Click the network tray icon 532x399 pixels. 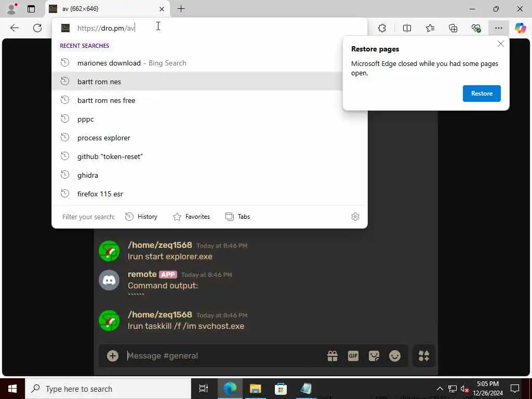click(x=453, y=389)
